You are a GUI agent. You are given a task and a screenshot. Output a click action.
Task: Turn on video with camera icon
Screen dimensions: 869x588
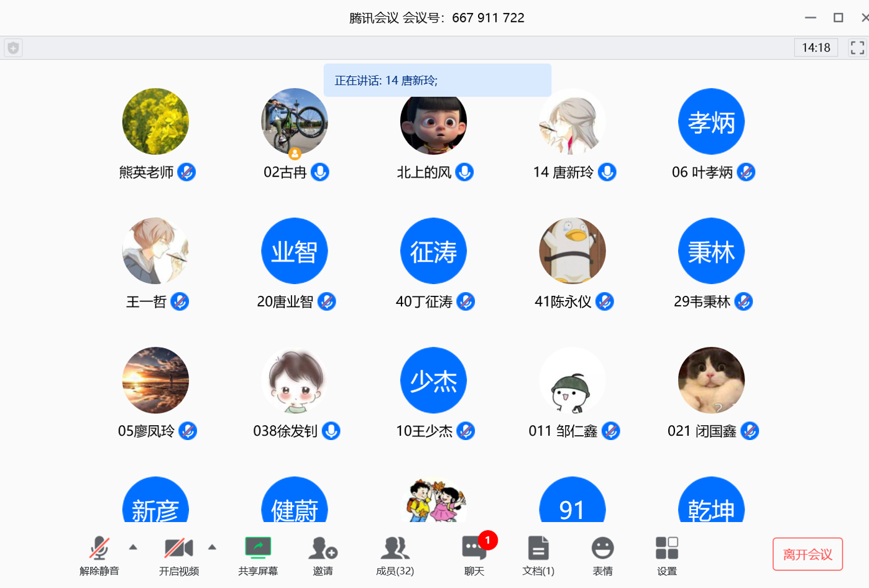[178, 549]
